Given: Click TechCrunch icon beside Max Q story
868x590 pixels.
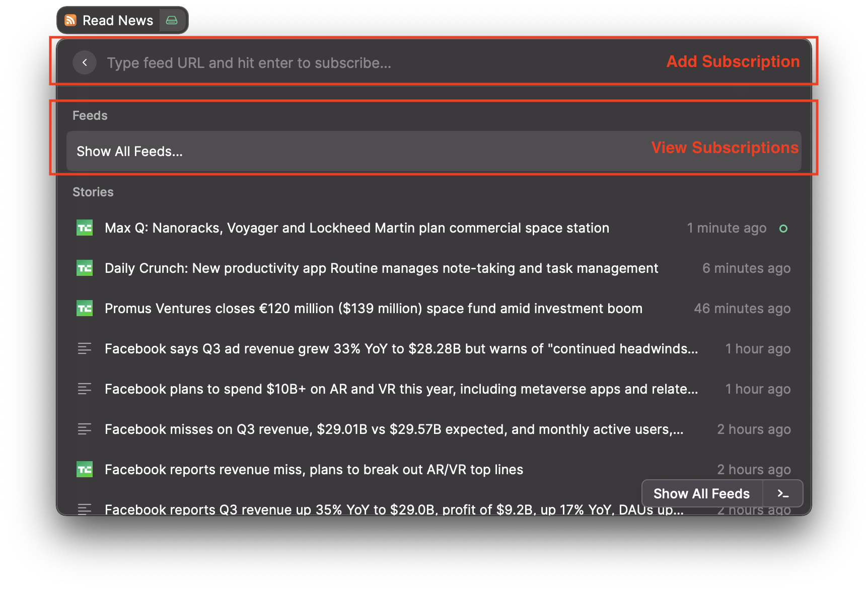Looking at the screenshot, I should [85, 228].
